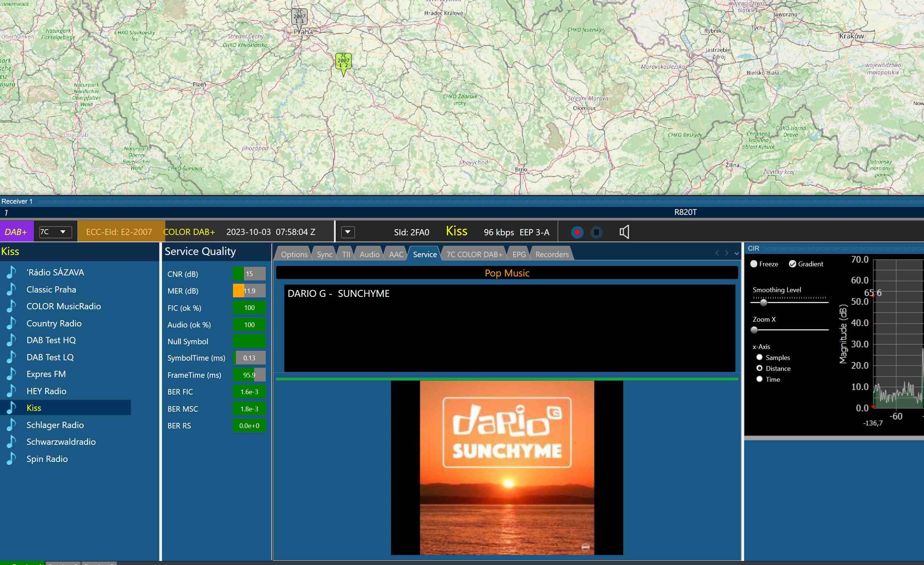Click the Zoom X slider handle
The image size is (924, 565).
[754, 330]
